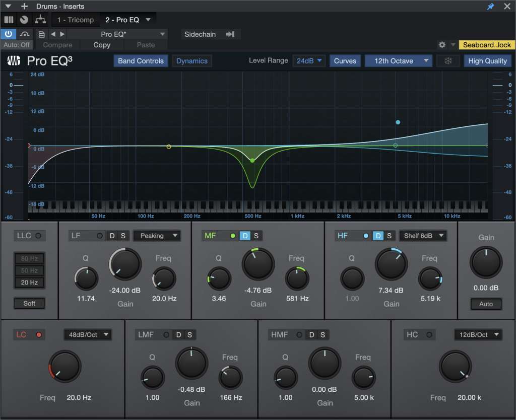Toggle the HC high cut band on

pos(429,335)
